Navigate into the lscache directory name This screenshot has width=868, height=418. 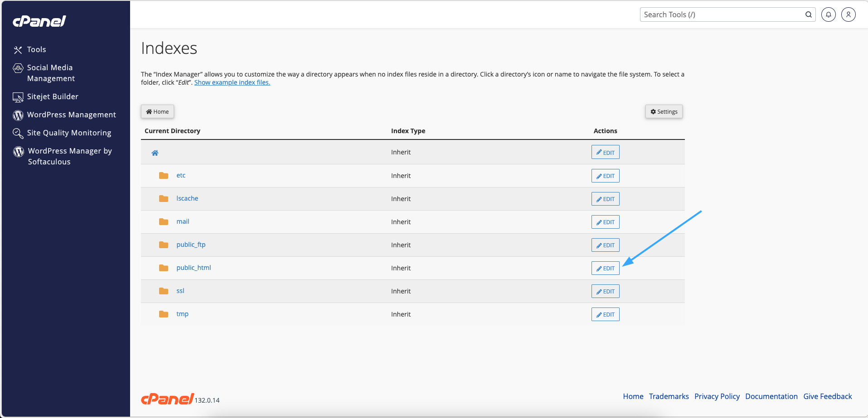(x=187, y=198)
